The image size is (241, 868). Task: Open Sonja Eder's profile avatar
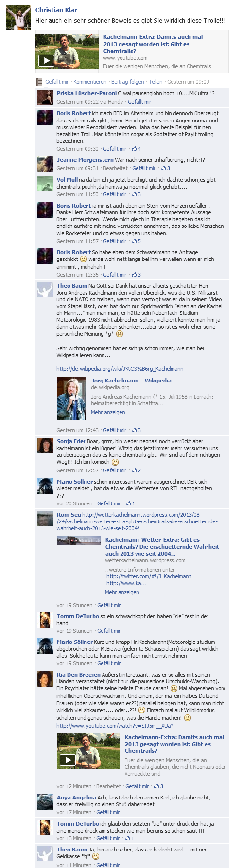(x=45, y=446)
